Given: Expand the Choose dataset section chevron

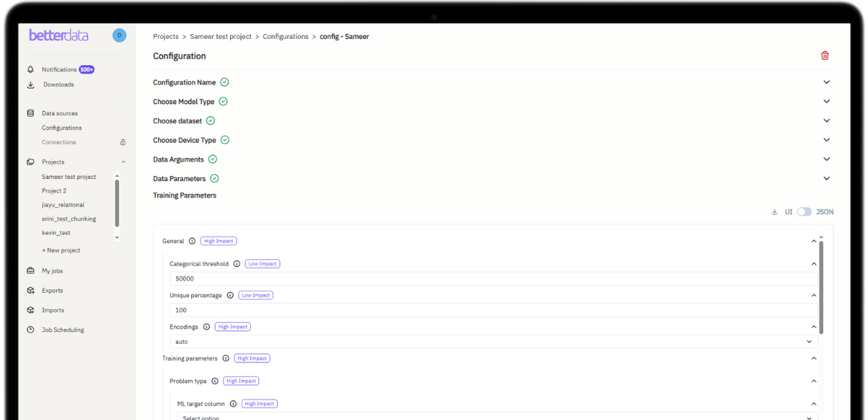Looking at the screenshot, I should tap(826, 121).
